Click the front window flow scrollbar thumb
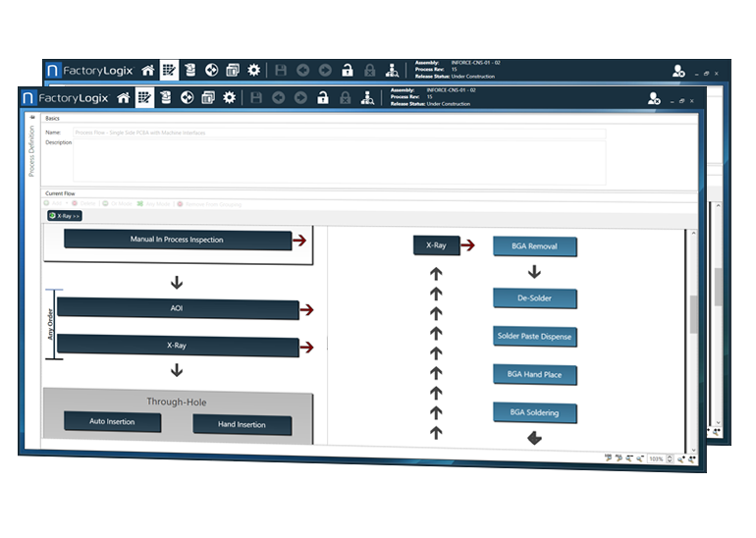 click(694, 314)
